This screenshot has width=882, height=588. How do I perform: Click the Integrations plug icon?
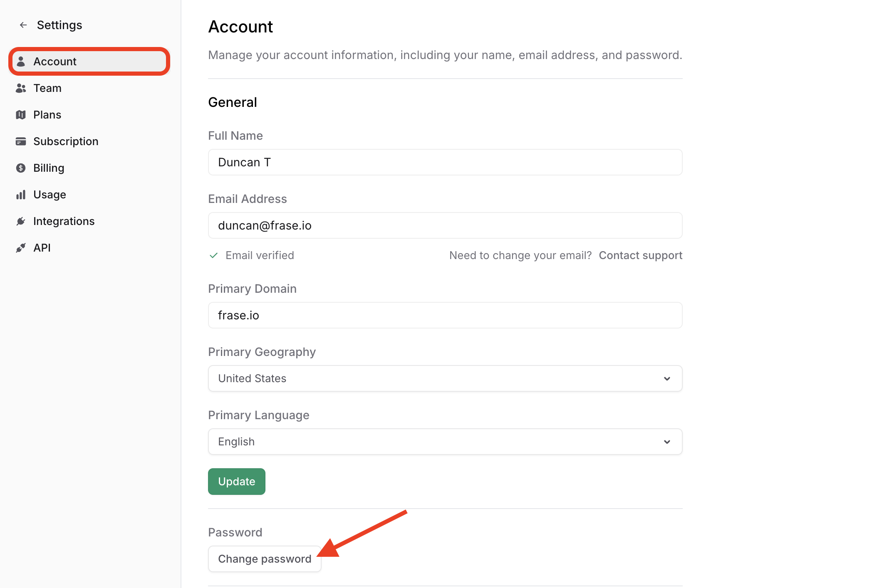(21, 221)
